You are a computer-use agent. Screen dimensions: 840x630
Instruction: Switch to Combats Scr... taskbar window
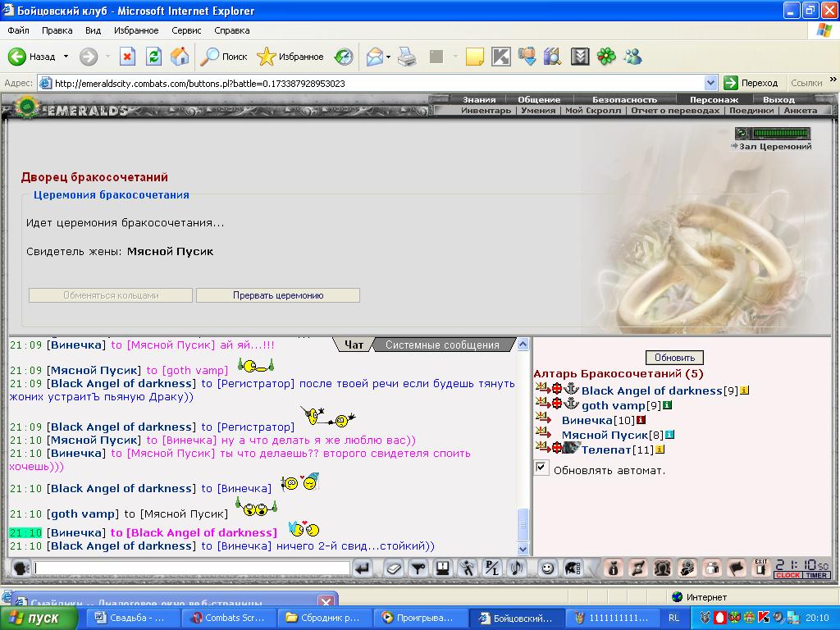228,619
